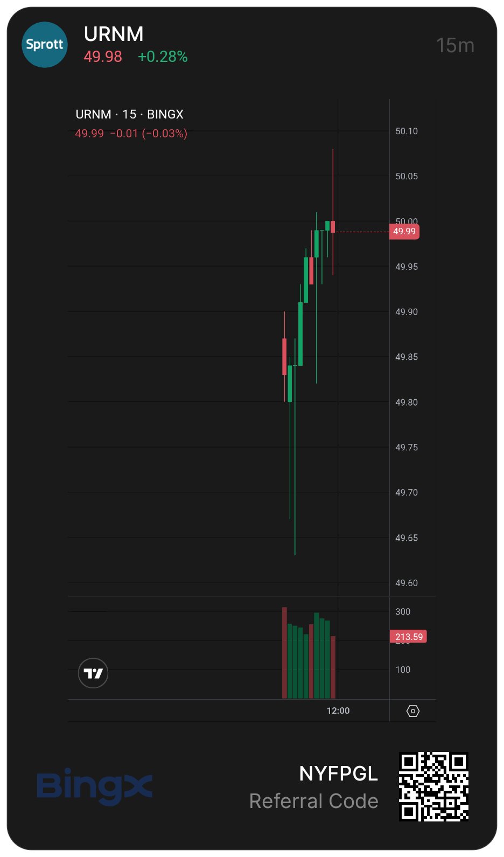The image size is (504, 857).
Task: Click the 213.59 volume label
Action: point(408,637)
